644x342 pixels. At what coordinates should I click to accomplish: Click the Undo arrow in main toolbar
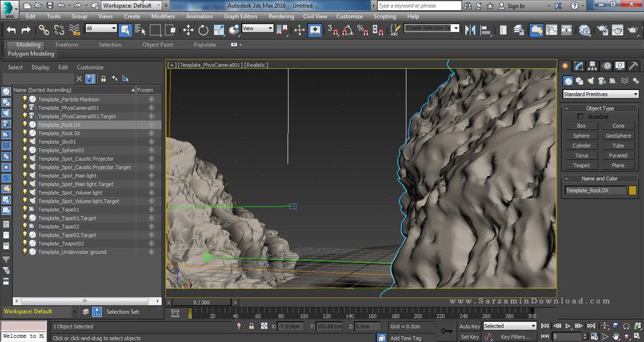pyautogui.click(x=11, y=29)
